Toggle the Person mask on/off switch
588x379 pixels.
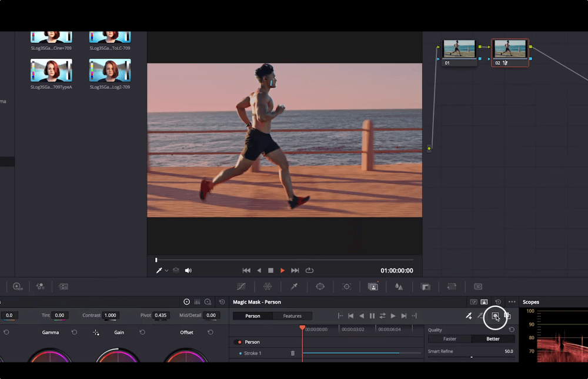pos(238,342)
